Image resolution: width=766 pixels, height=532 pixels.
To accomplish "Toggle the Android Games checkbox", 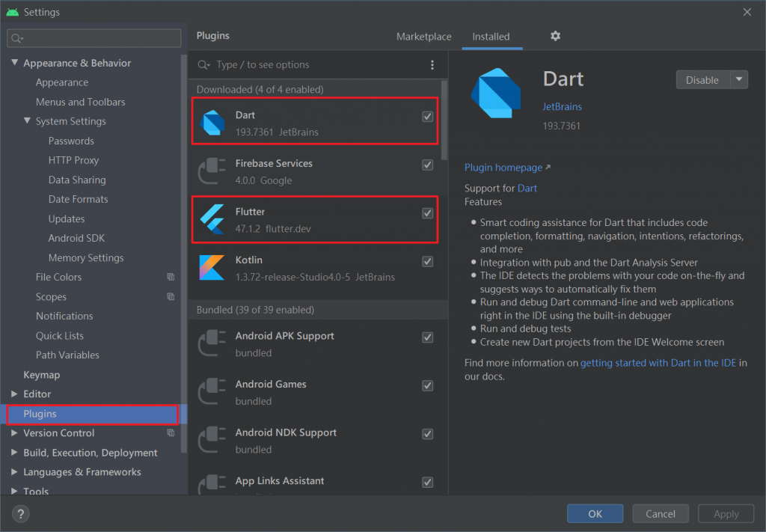I will coord(427,385).
